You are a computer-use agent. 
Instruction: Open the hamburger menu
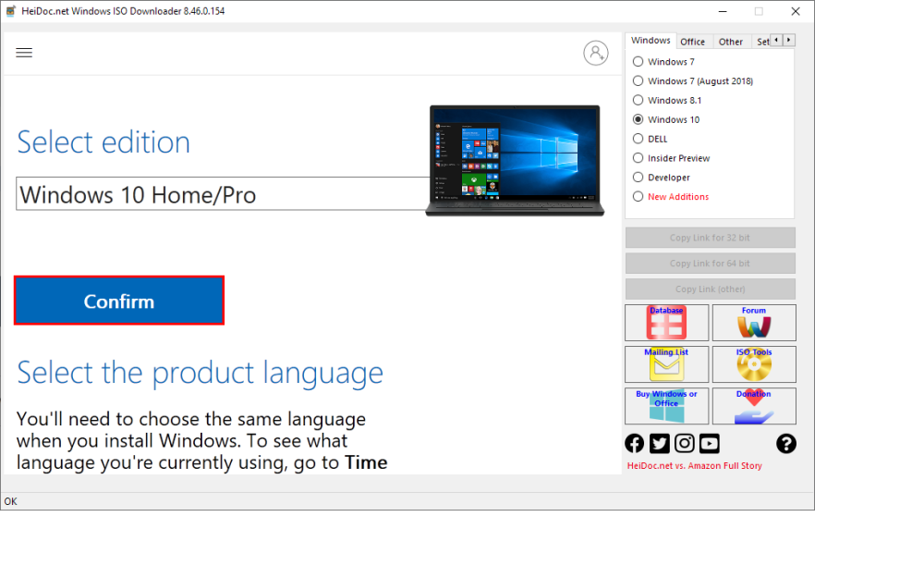[x=24, y=53]
